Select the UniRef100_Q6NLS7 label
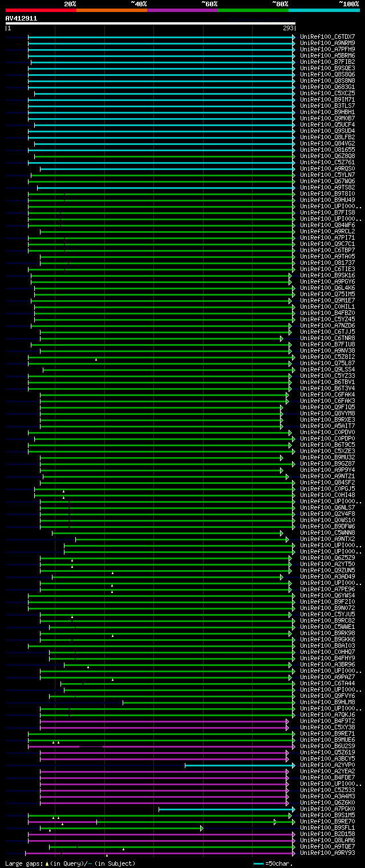This screenshot has height=868, width=365. click(327, 507)
